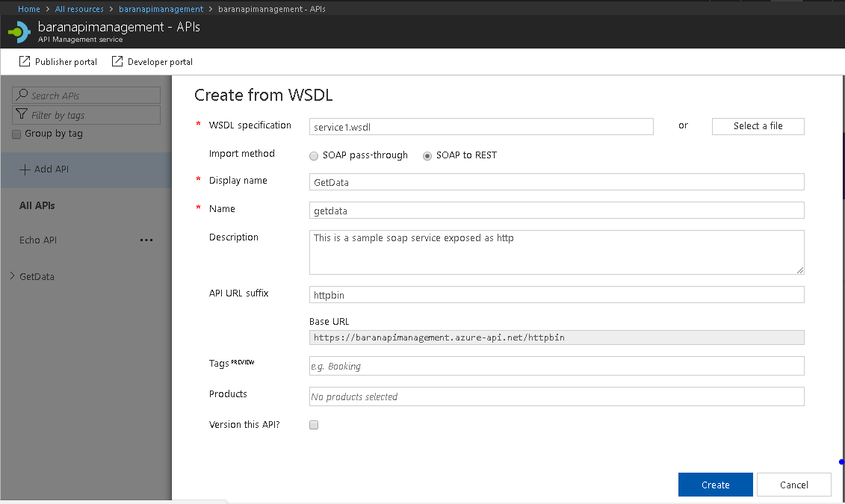Click the Cancel button
Viewport: 845px width, 504px height.
(x=793, y=485)
